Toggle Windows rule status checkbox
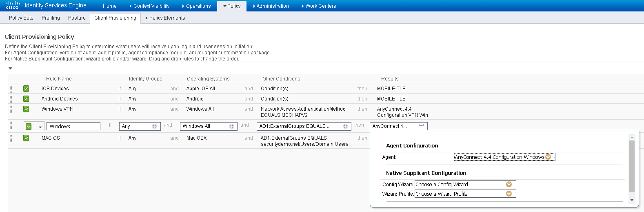 pos(29,127)
